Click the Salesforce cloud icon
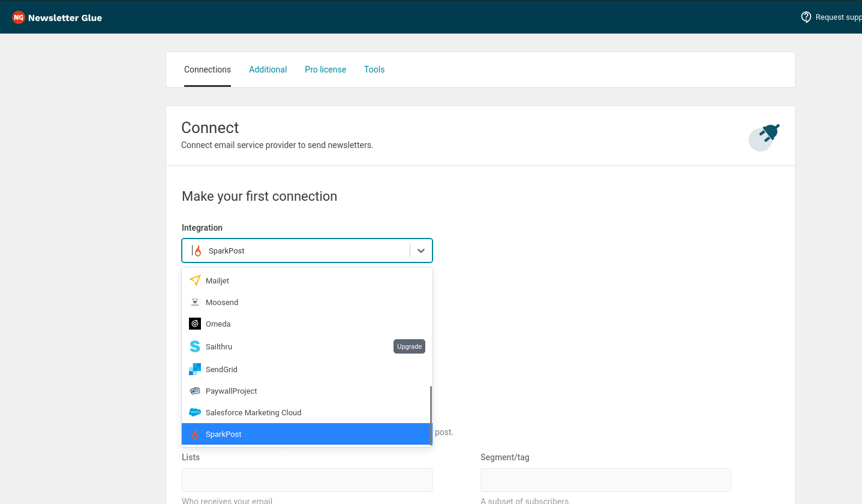 click(195, 412)
